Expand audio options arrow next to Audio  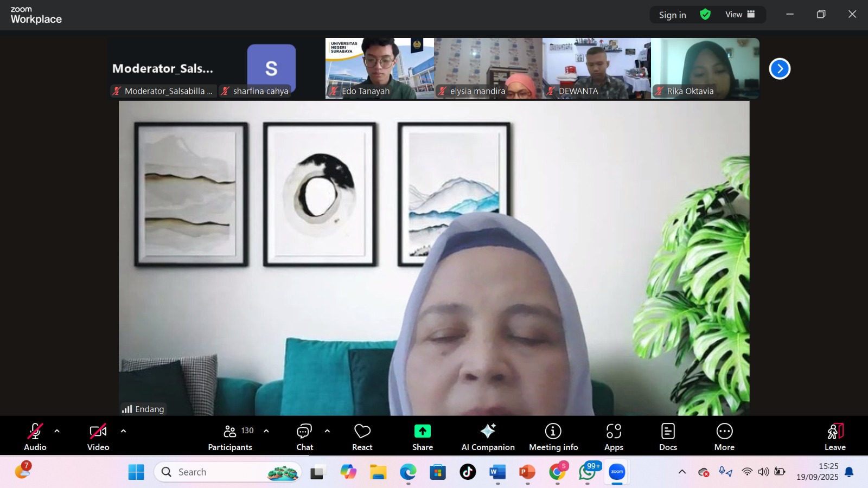coord(57,431)
